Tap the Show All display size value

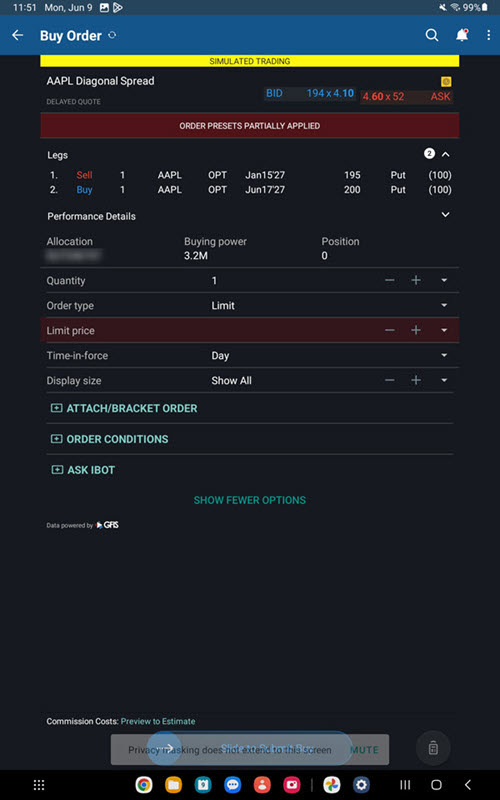(231, 381)
